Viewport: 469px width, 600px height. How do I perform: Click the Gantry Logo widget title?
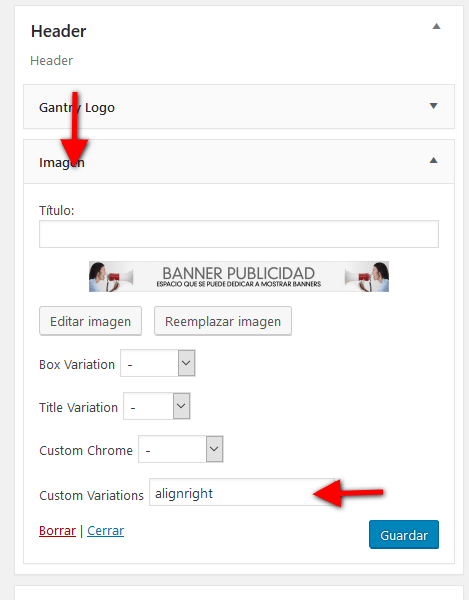point(77,108)
